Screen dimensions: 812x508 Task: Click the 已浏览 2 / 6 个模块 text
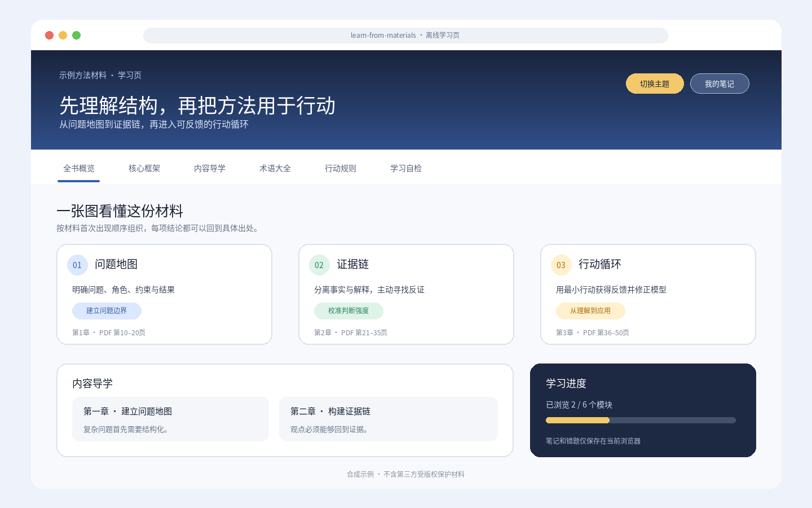point(579,405)
